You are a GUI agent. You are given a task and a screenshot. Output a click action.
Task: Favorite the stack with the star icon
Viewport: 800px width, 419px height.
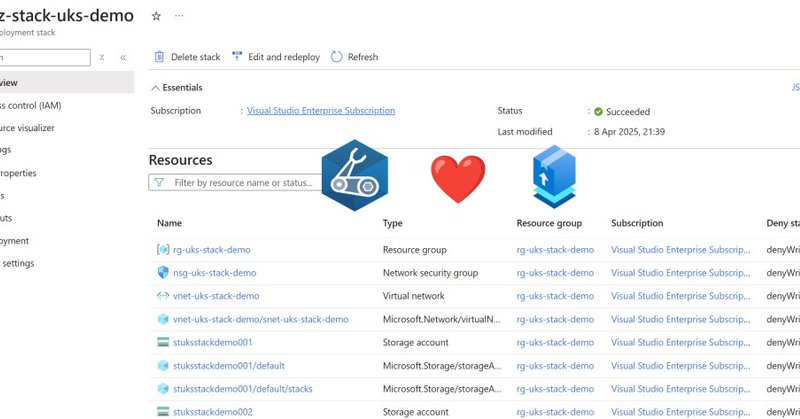156,16
